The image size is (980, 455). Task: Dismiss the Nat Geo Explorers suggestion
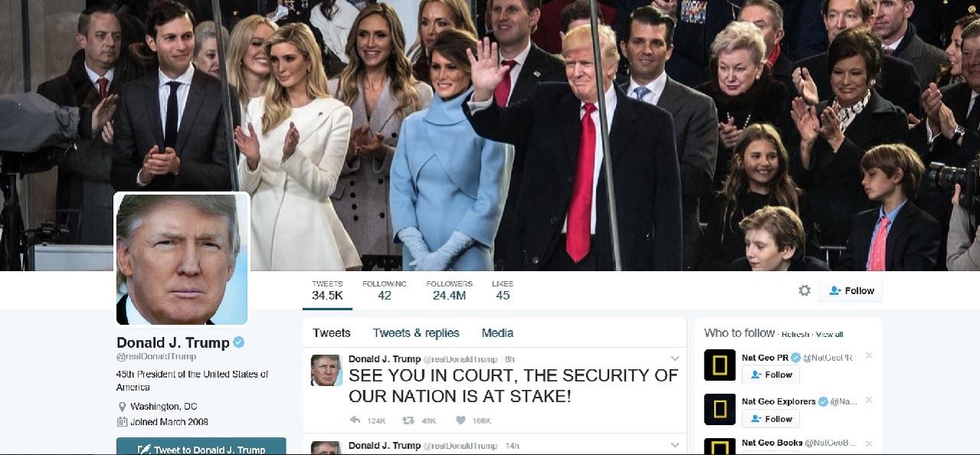pyautogui.click(x=868, y=401)
